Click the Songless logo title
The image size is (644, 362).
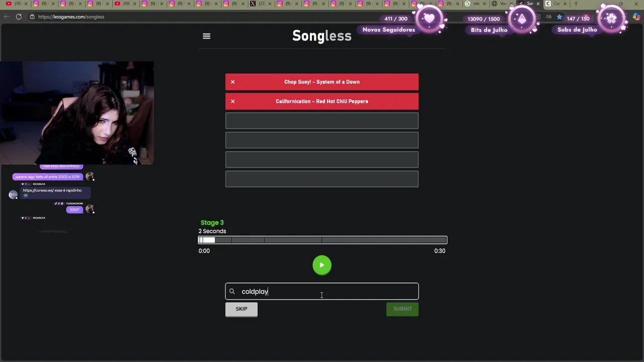point(322,36)
